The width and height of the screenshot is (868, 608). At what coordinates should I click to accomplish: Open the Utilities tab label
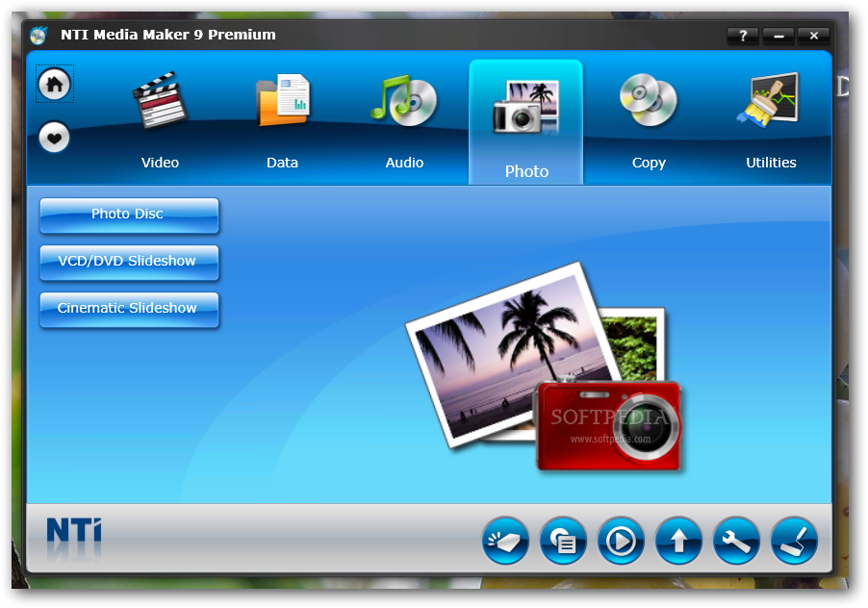(x=771, y=163)
